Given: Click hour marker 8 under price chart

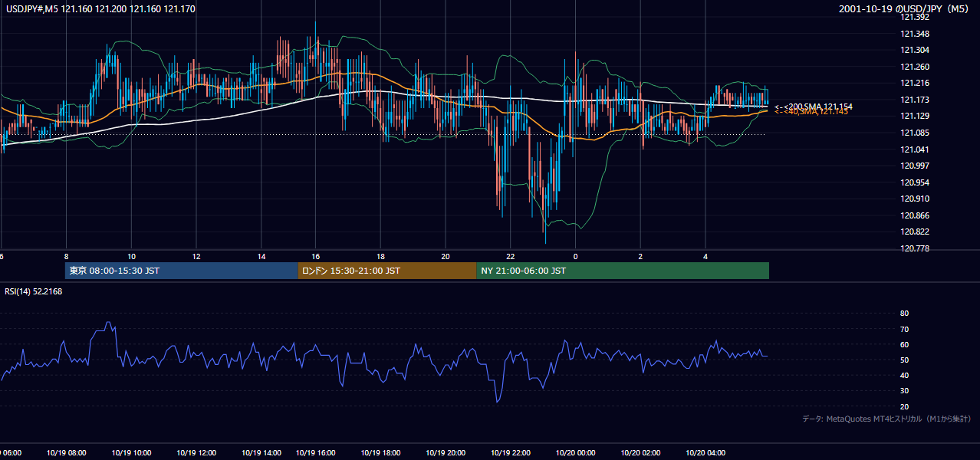Looking at the screenshot, I should 67,256.
